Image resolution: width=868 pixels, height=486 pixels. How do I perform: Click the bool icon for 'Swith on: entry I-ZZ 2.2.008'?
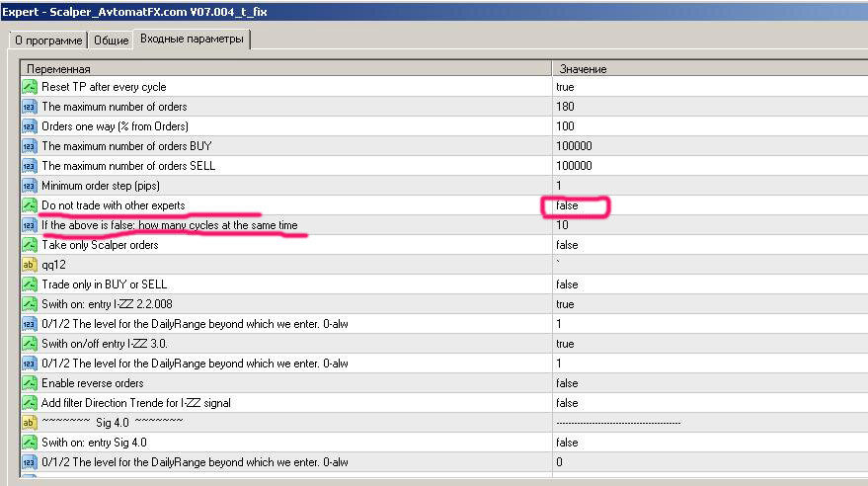pyautogui.click(x=29, y=304)
